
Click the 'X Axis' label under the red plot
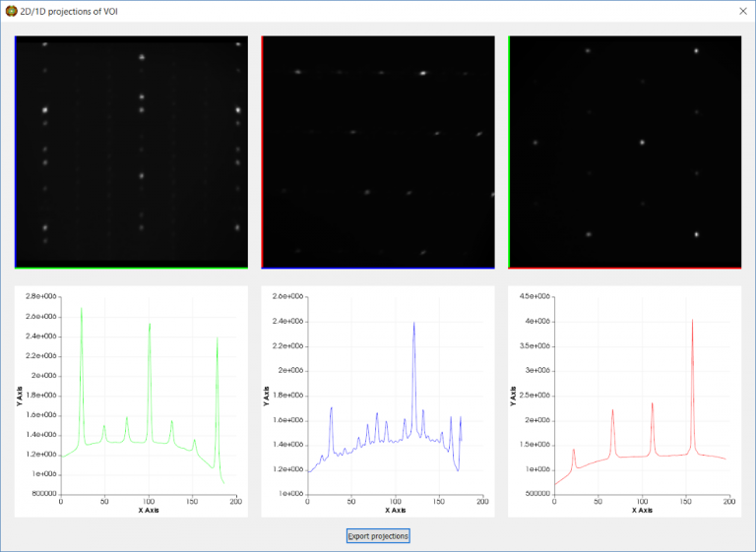pos(642,510)
